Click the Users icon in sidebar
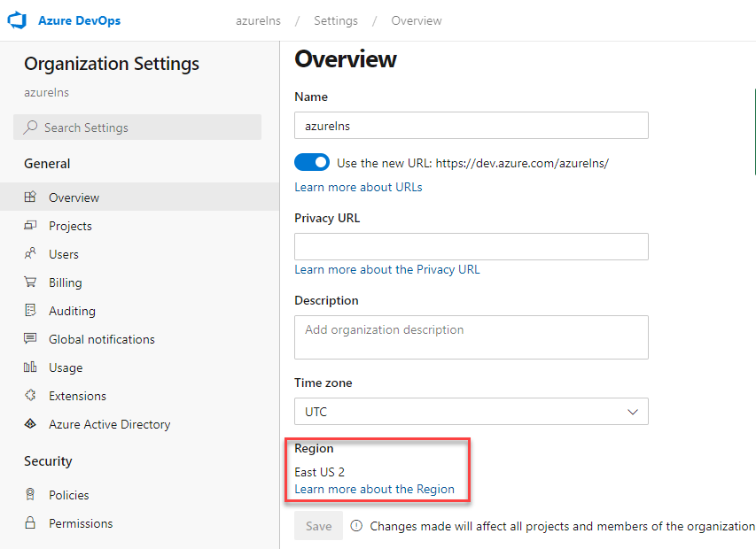The height and width of the screenshot is (549, 756). (30, 254)
